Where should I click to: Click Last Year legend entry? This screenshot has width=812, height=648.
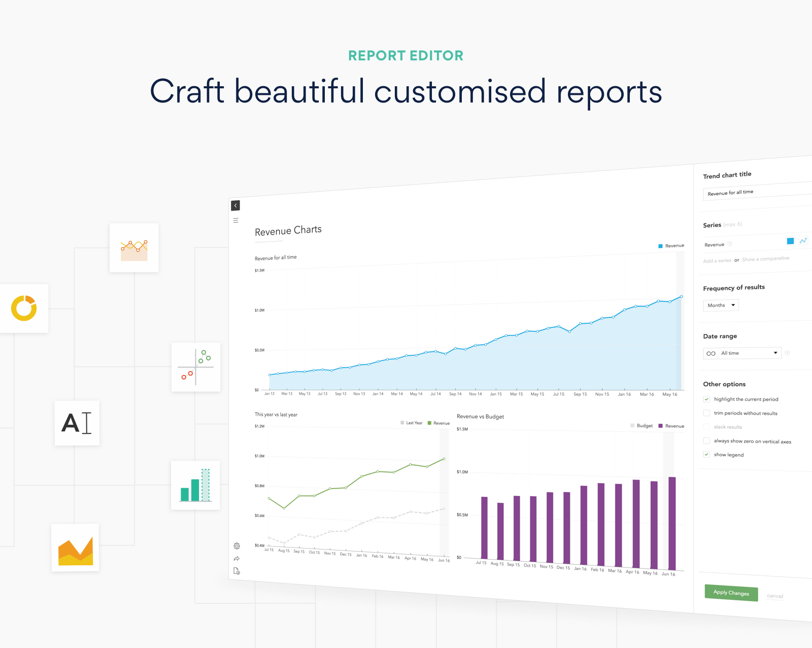click(411, 423)
